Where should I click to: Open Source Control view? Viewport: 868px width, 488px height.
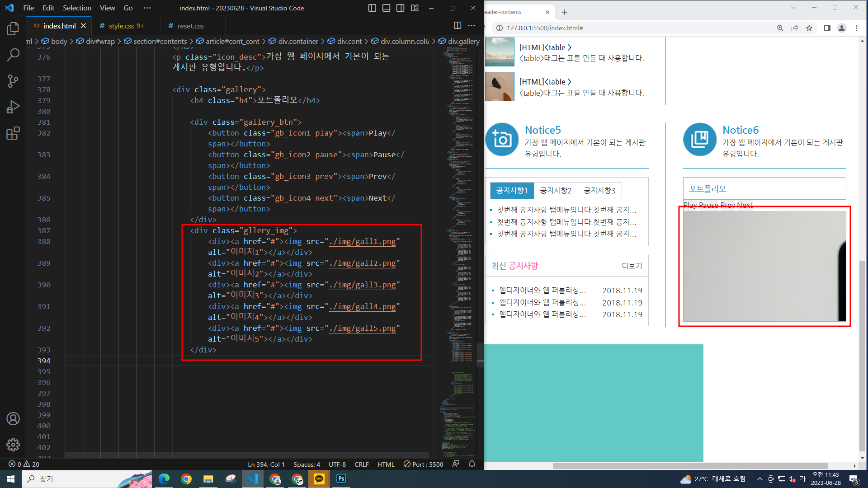tap(13, 81)
